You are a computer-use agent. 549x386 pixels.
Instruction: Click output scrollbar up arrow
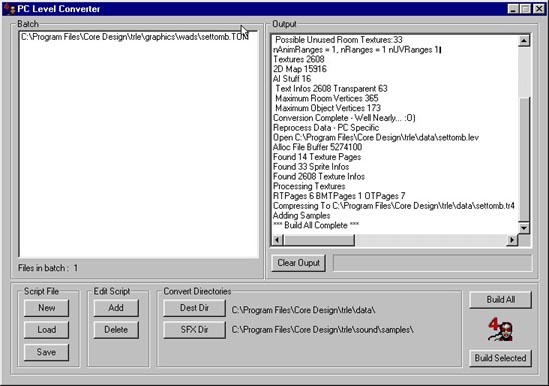524,41
